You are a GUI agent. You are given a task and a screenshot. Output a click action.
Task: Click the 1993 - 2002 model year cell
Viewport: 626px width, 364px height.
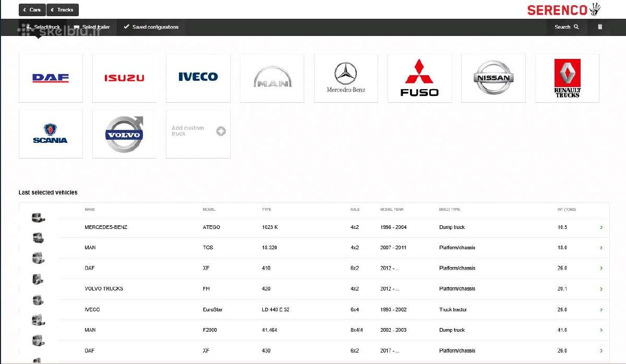(393, 310)
